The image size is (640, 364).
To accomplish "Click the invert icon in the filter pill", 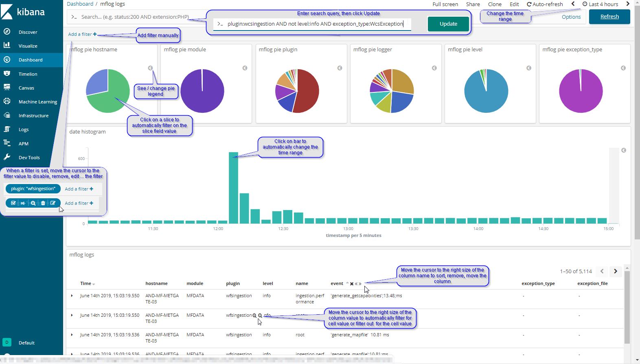I will (33, 203).
